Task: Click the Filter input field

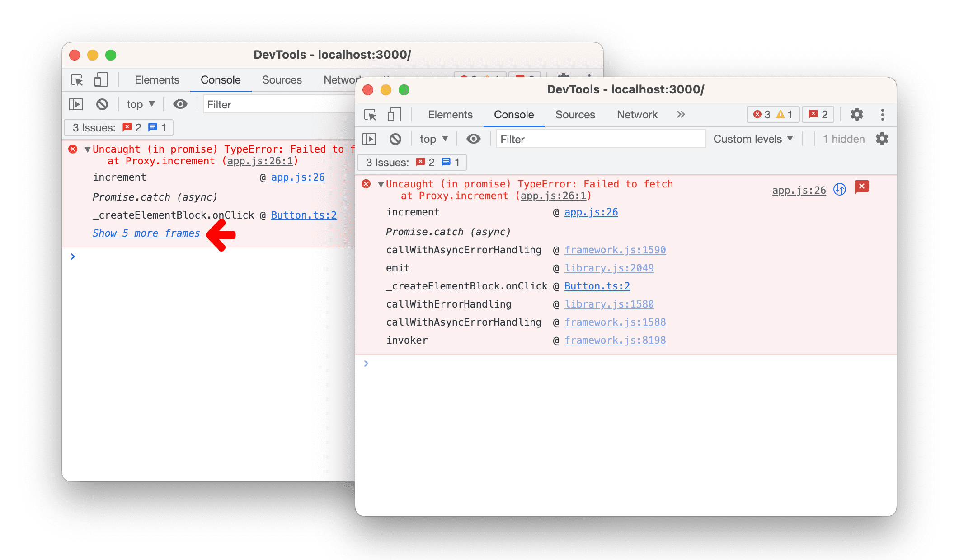Action: [600, 140]
